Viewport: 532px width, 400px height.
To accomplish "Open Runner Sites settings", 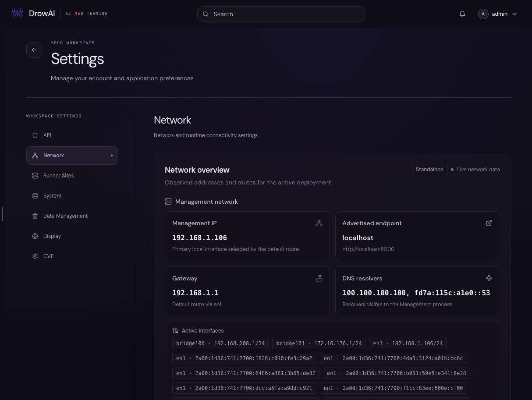I will (x=72, y=176).
